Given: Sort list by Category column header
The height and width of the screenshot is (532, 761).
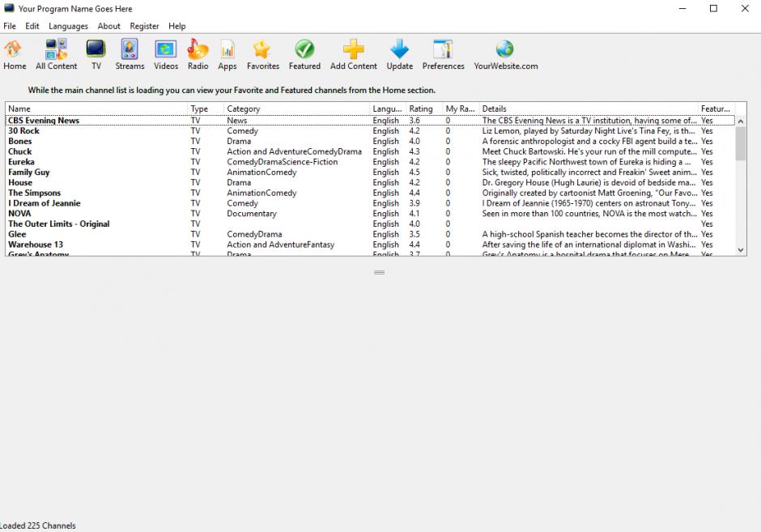Looking at the screenshot, I should [x=296, y=109].
